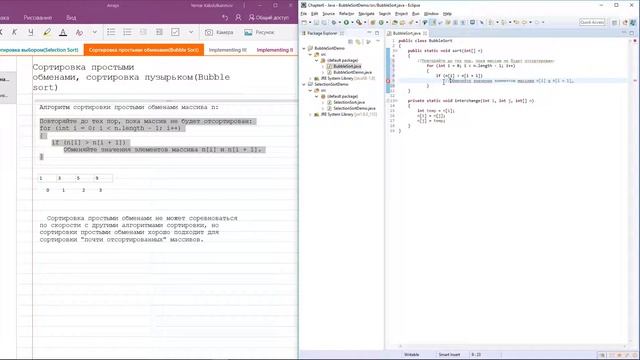Click the green Run icon in Eclipse toolbar

point(346,22)
